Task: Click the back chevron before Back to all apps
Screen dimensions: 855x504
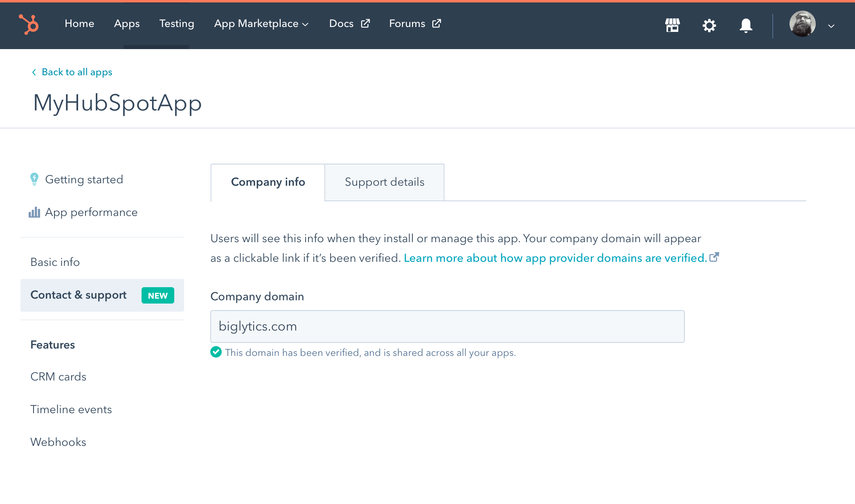Action: [34, 72]
